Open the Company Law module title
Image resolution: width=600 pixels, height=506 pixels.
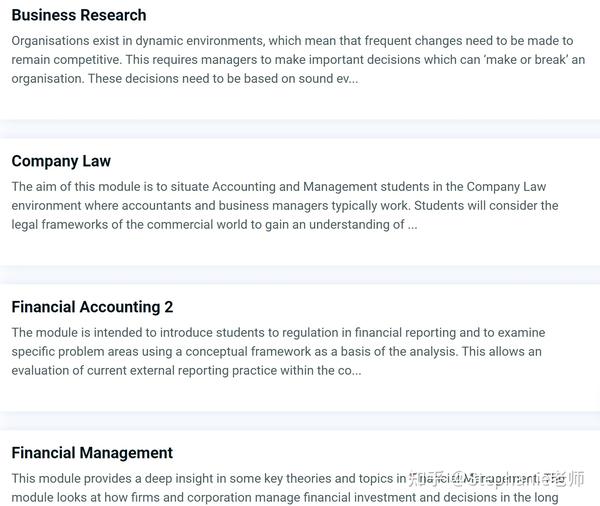click(x=61, y=162)
